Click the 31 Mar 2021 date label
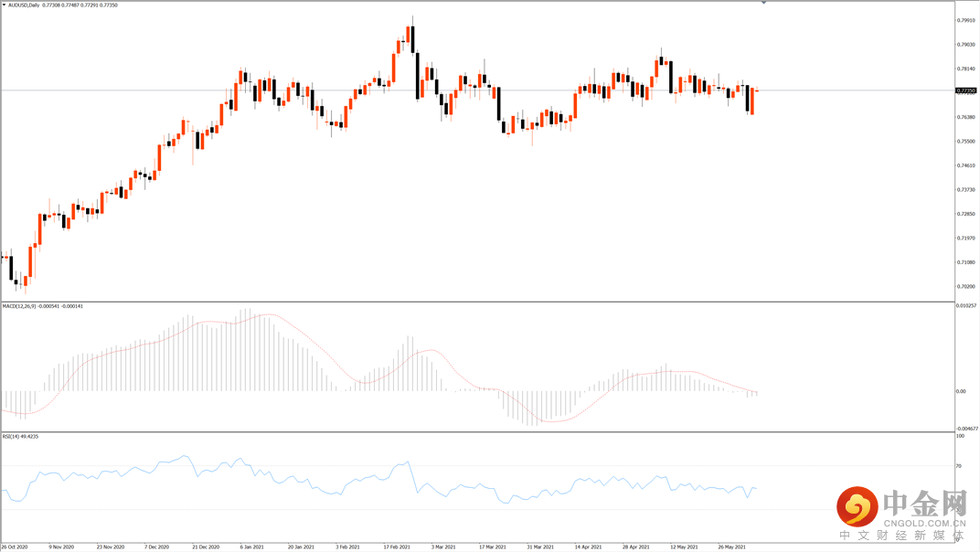This screenshot has height=552, width=980. coord(540,547)
